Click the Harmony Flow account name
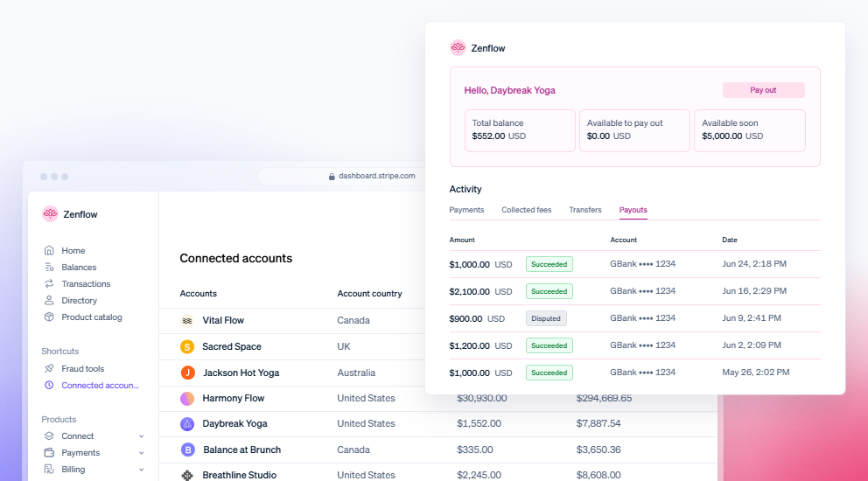Screen dimensions: 868x481 click(x=233, y=398)
